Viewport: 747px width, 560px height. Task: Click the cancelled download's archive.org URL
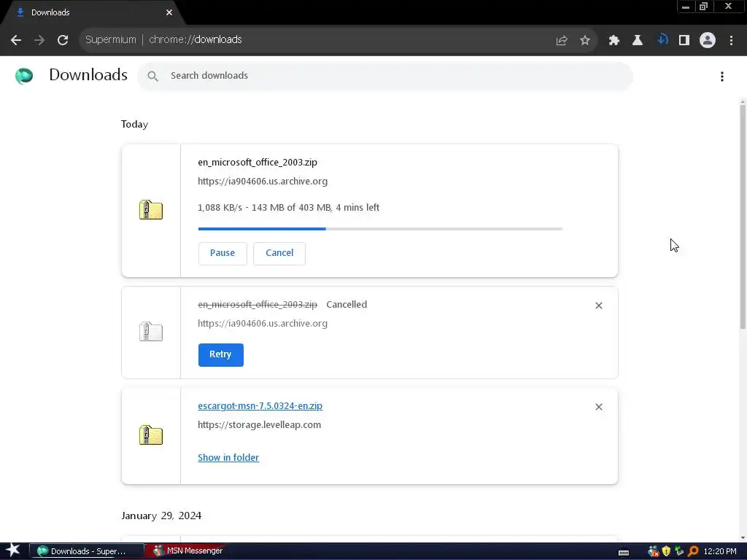pyautogui.click(x=263, y=324)
